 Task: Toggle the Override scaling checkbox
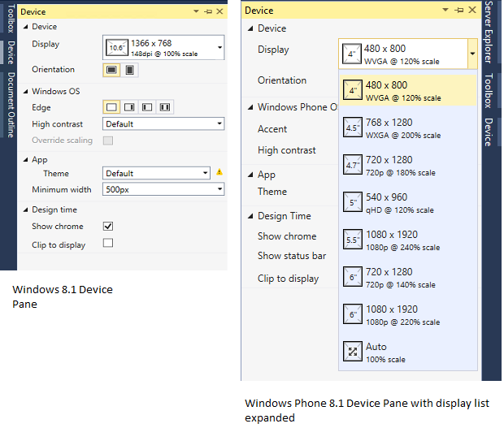[x=108, y=141]
